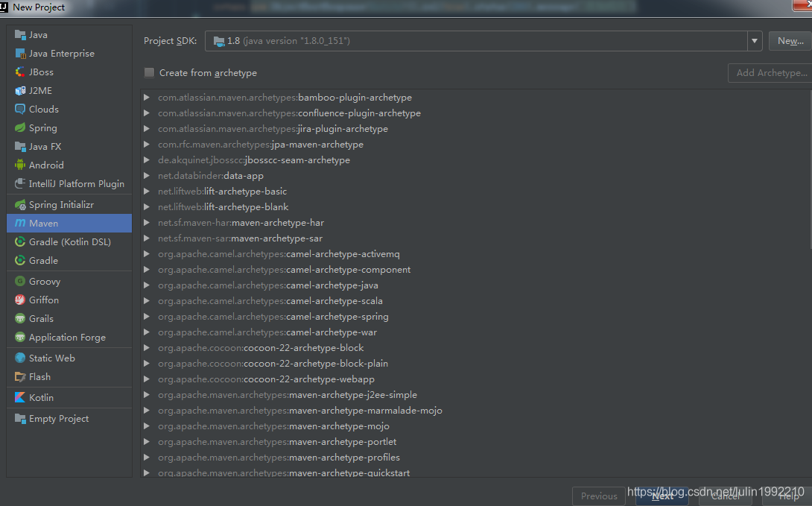Select the Android robot icon
Viewport: 812px width, 506px height.
click(x=20, y=165)
